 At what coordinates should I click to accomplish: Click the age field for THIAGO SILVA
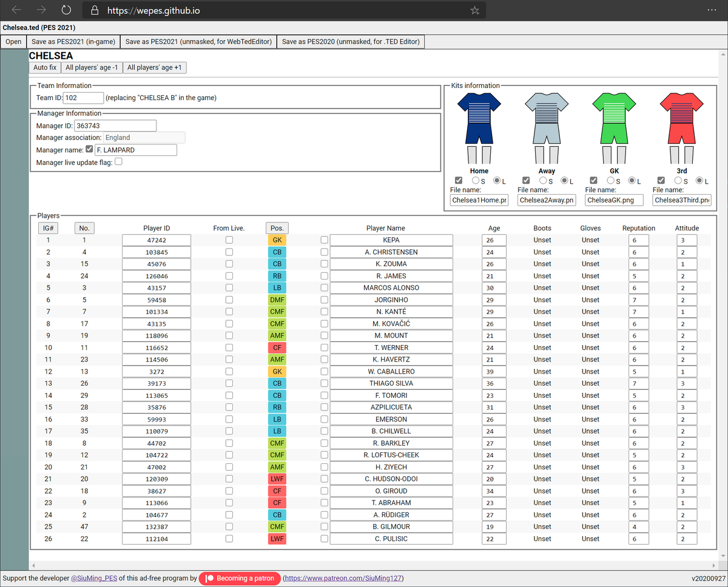point(494,383)
